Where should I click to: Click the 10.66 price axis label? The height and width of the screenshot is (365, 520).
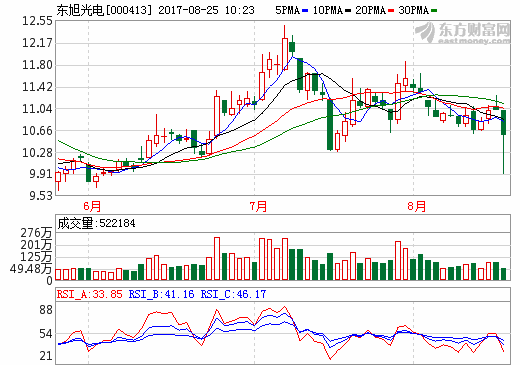pyautogui.click(x=37, y=131)
